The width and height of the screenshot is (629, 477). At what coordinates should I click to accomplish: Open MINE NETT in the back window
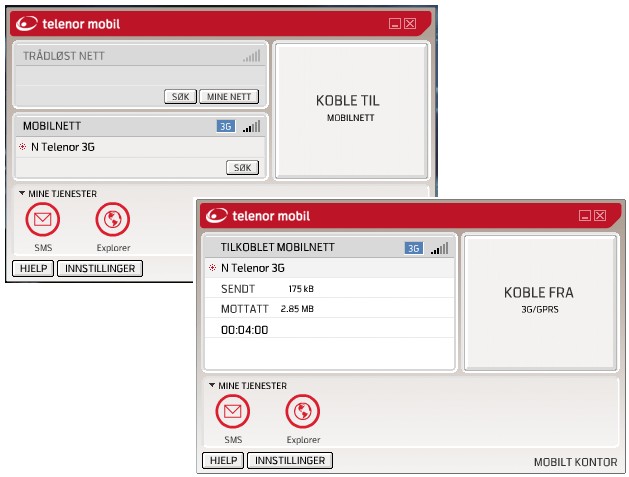click(x=229, y=96)
